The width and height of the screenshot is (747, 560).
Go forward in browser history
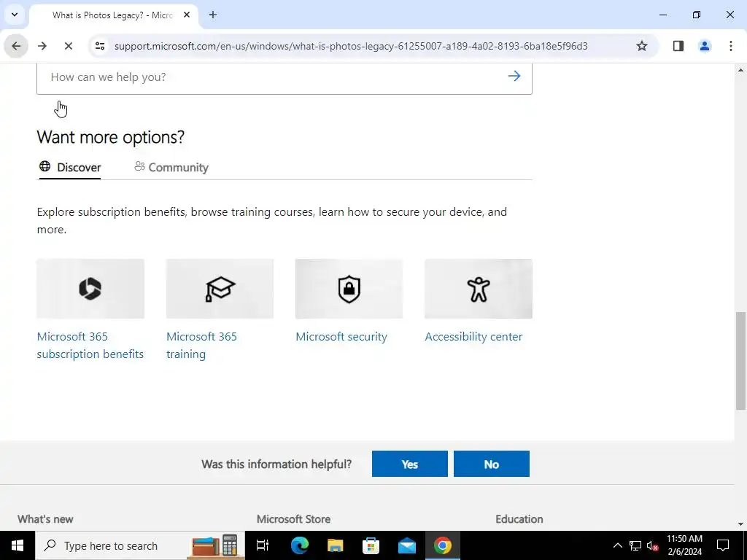pyautogui.click(x=42, y=46)
